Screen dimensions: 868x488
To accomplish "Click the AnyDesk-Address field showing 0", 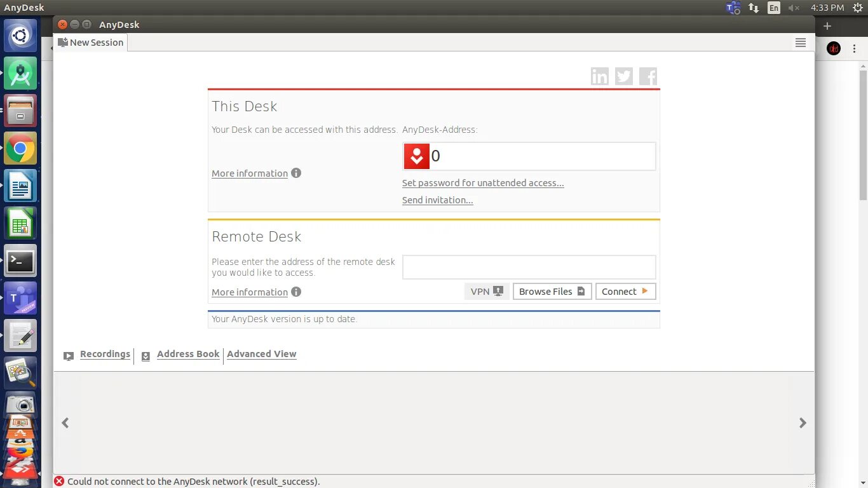I will coord(529,156).
